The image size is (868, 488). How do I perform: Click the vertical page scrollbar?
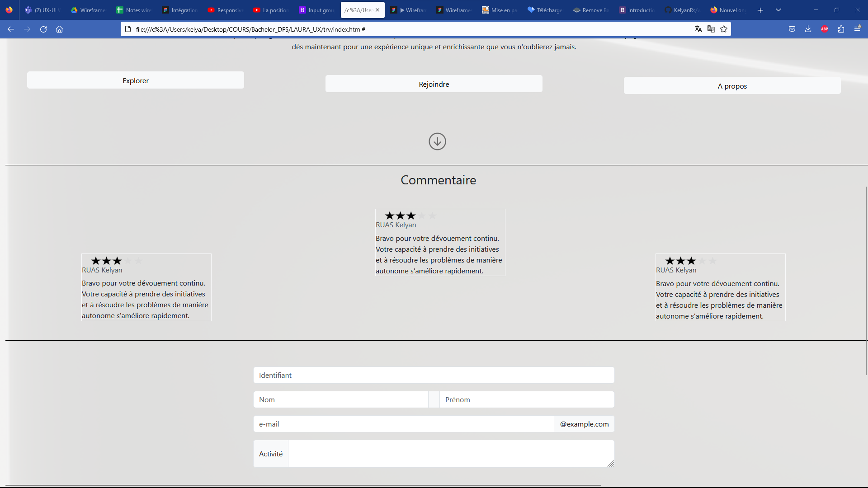pos(865,280)
